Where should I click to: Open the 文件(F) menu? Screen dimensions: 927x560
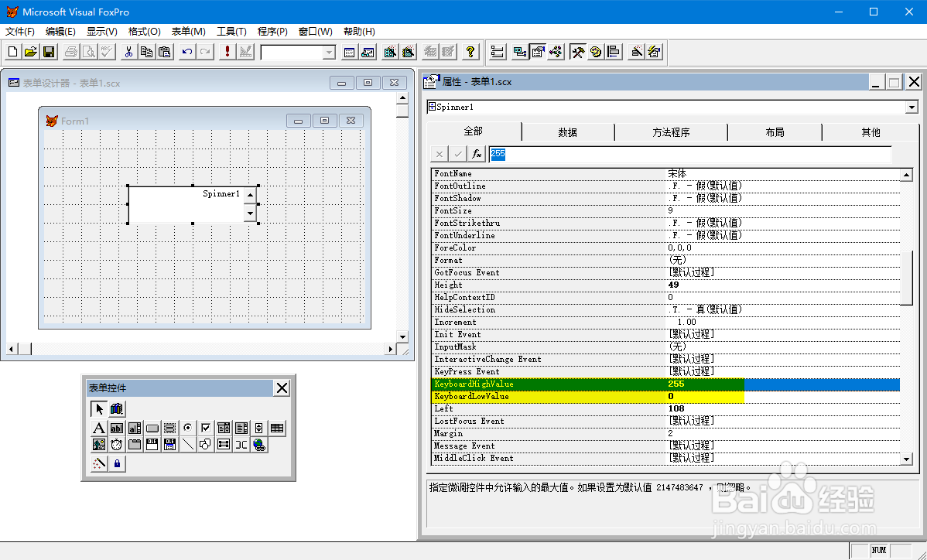tap(20, 31)
